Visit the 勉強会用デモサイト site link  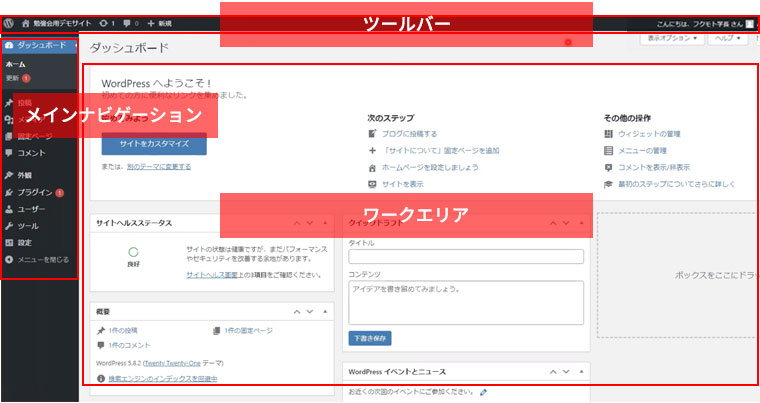56,23
